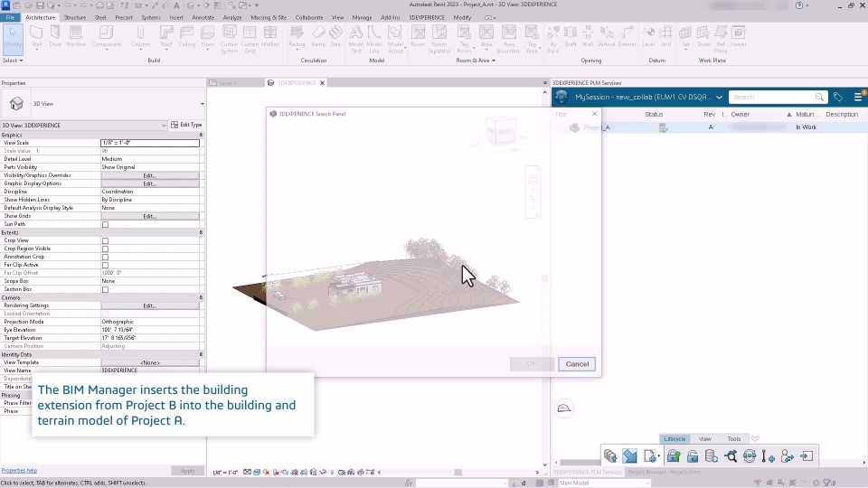Screen dimensions: 868x488
Task: Switch to the View tab in PLM toolbar
Action: [704, 439]
